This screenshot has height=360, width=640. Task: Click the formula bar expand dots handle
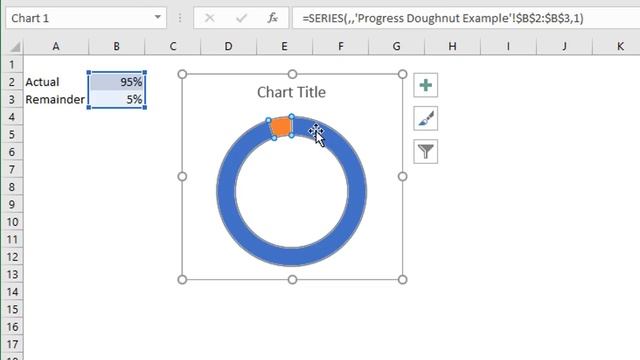(x=180, y=18)
